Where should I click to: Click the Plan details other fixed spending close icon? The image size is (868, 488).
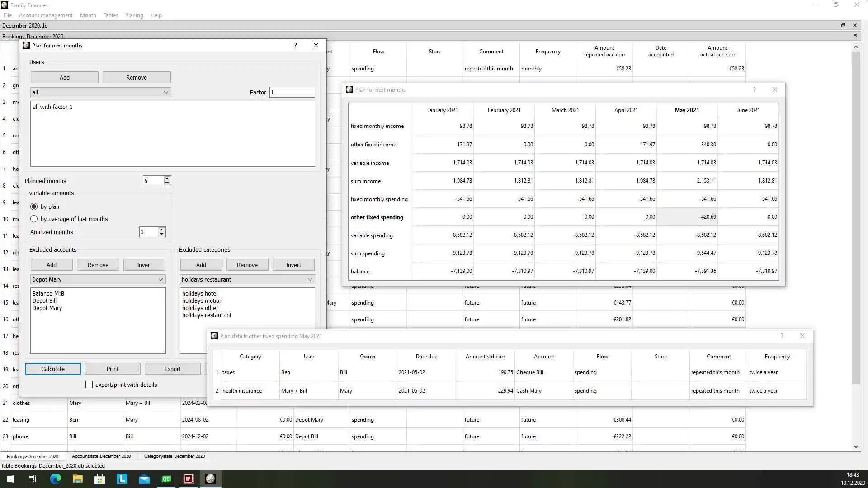point(802,335)
